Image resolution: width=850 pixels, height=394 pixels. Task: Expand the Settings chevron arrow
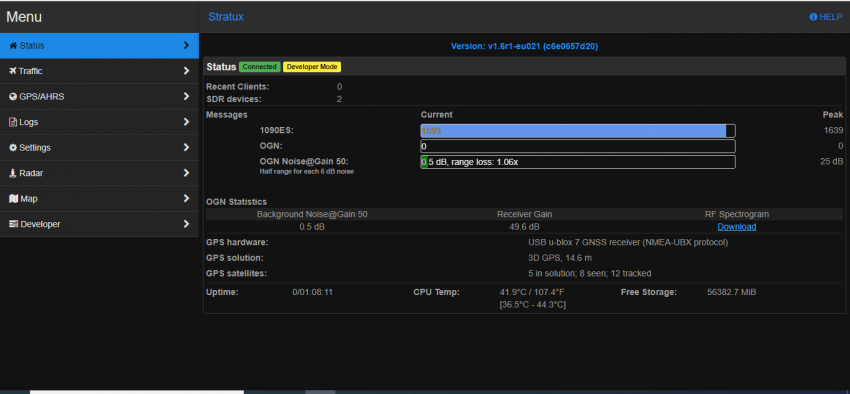(x=186, y=147)
